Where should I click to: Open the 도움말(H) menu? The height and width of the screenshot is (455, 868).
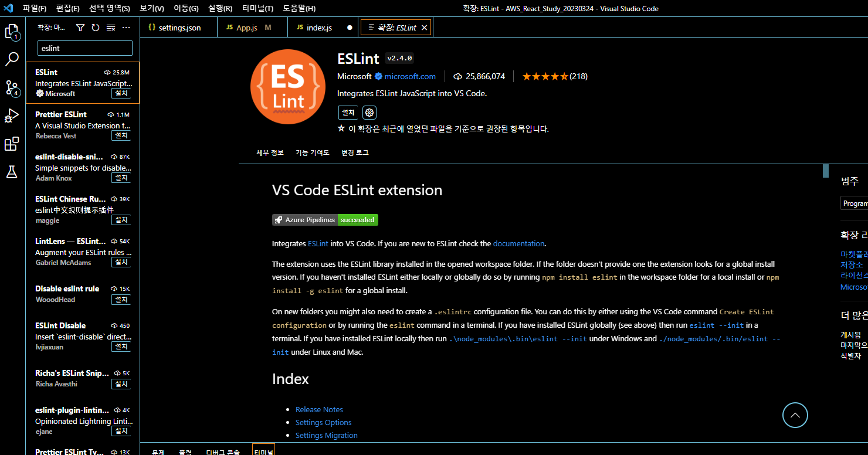(x=299, y=9)
